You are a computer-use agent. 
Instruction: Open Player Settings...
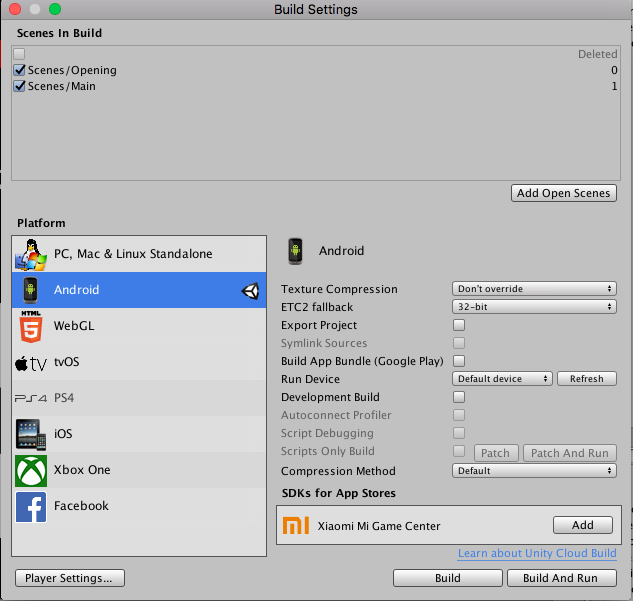[x=70, y=578]
